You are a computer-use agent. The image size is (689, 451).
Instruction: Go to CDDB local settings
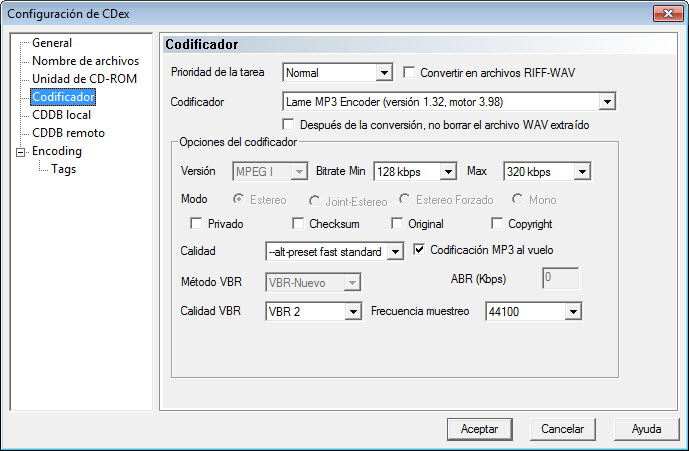[x=62, y=115]
